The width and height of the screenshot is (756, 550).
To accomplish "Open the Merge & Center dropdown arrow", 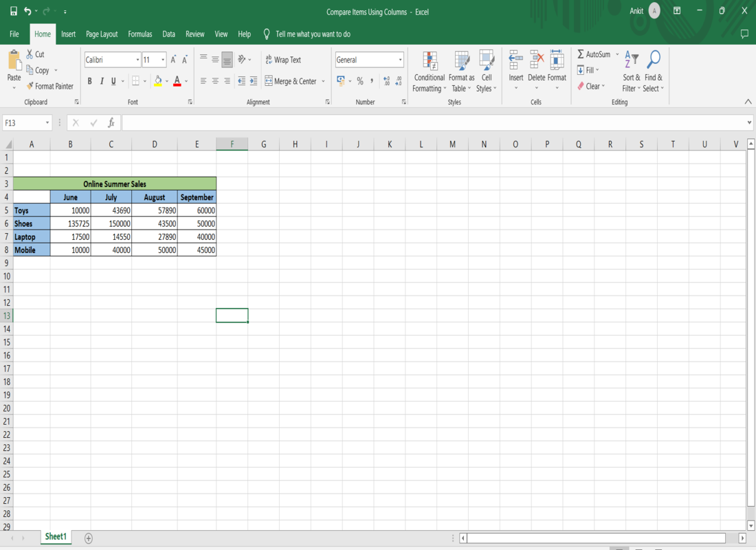I will 322,80.
